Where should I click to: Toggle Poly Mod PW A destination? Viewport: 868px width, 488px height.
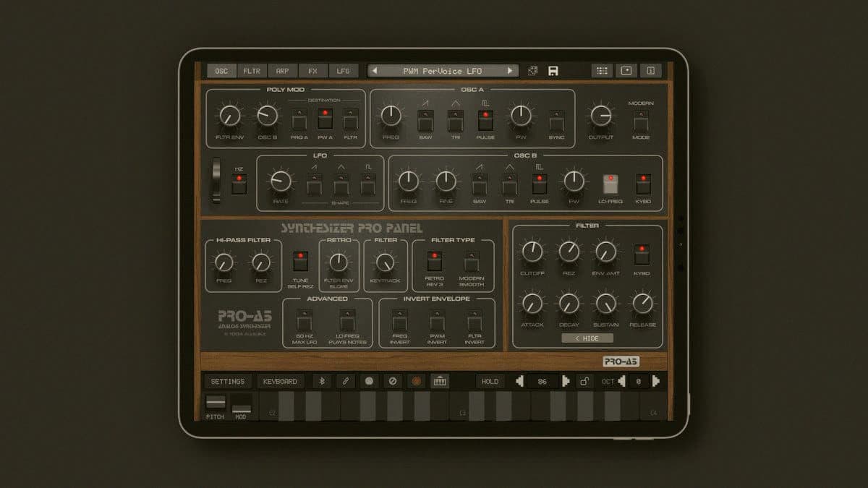coord(325,119)
